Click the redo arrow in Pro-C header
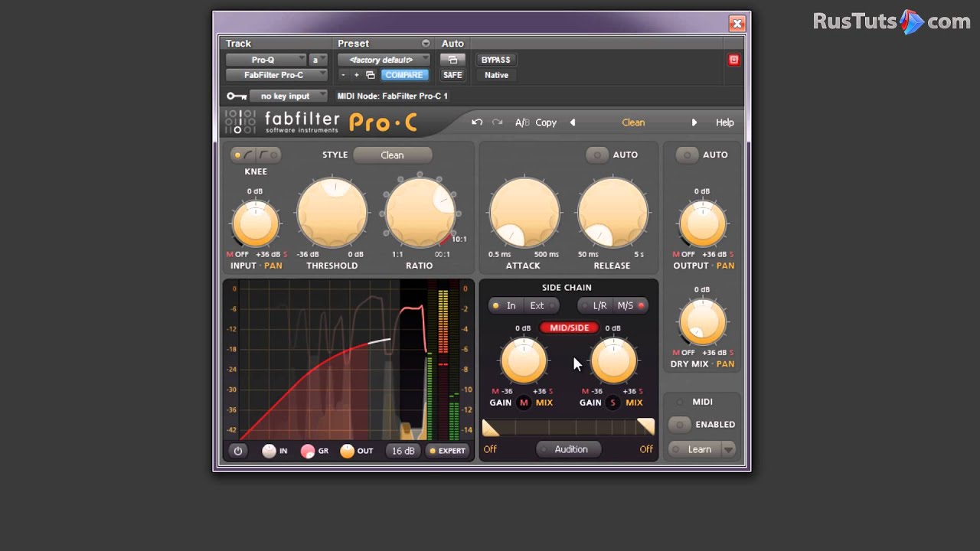The width and height of the screenshot is (980, 551). [497, 122]
